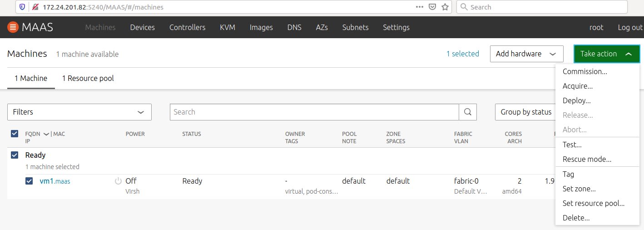
Task: Select Set zone... menu entry
Action: (597, 189)
